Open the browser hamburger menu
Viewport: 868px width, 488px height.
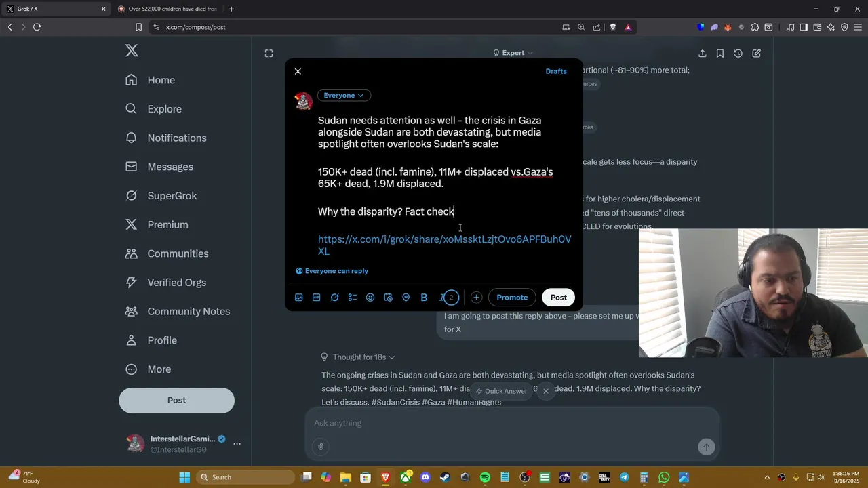pos(858,27)
